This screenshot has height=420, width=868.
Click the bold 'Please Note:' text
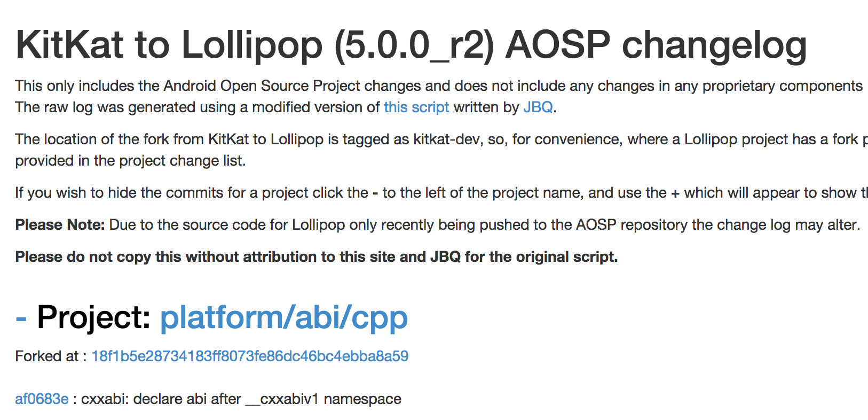tap(60, 225)
